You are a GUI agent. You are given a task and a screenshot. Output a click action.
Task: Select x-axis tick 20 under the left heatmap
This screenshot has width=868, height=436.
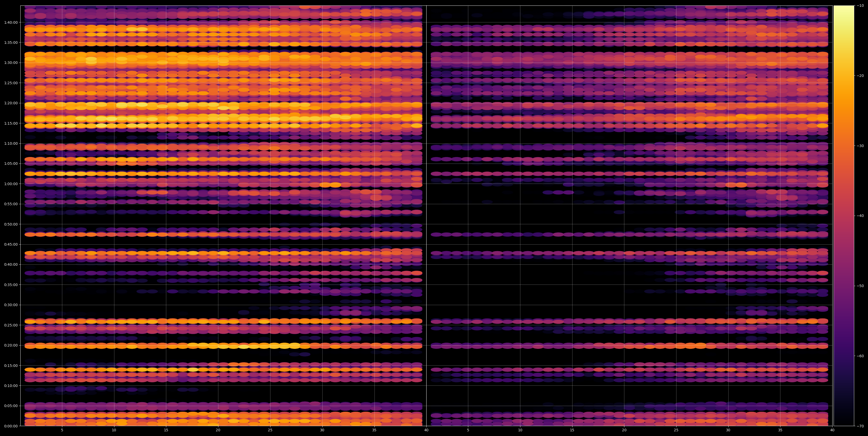click(218, 430)
